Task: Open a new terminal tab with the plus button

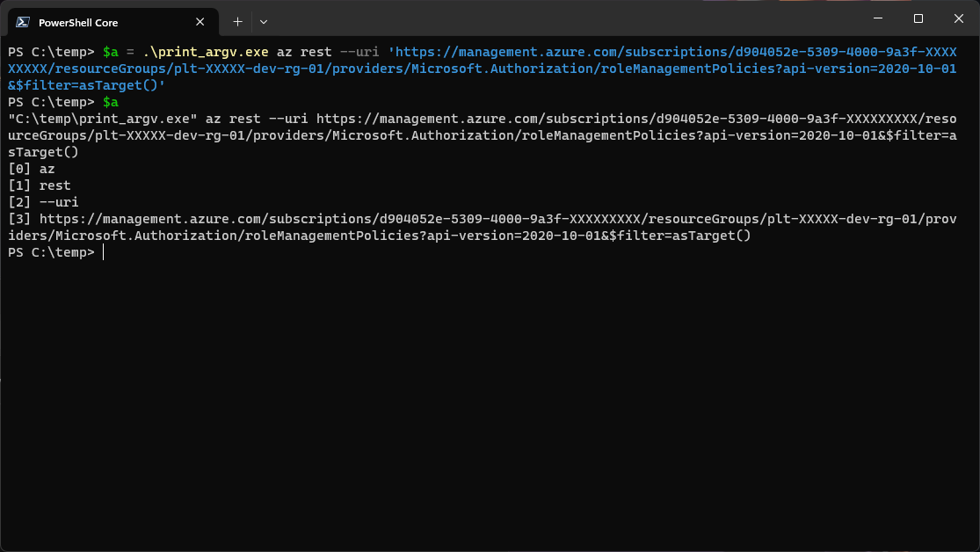Action: pos(239,21)
